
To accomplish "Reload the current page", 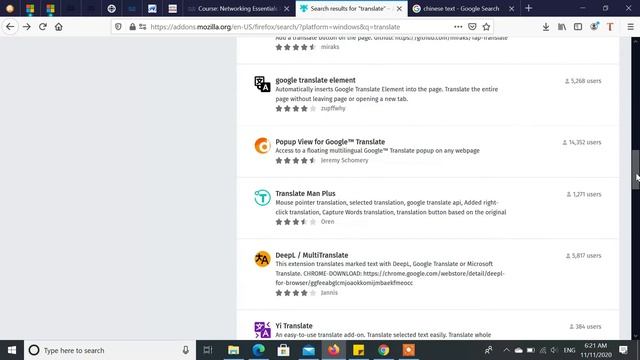I will [42, 27].
